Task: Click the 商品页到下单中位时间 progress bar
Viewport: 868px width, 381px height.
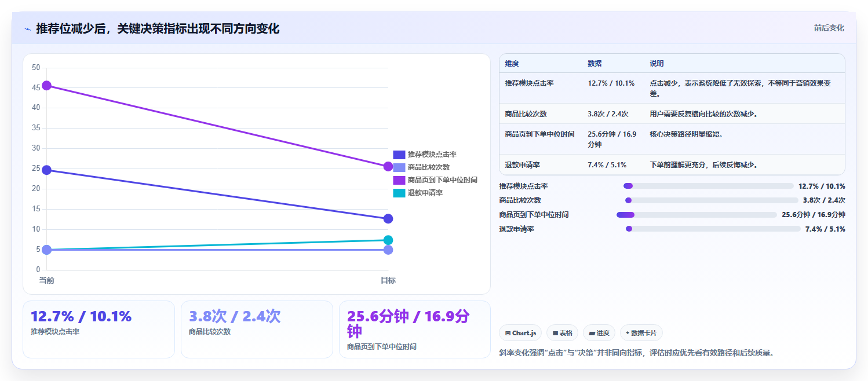Action: 696,215
